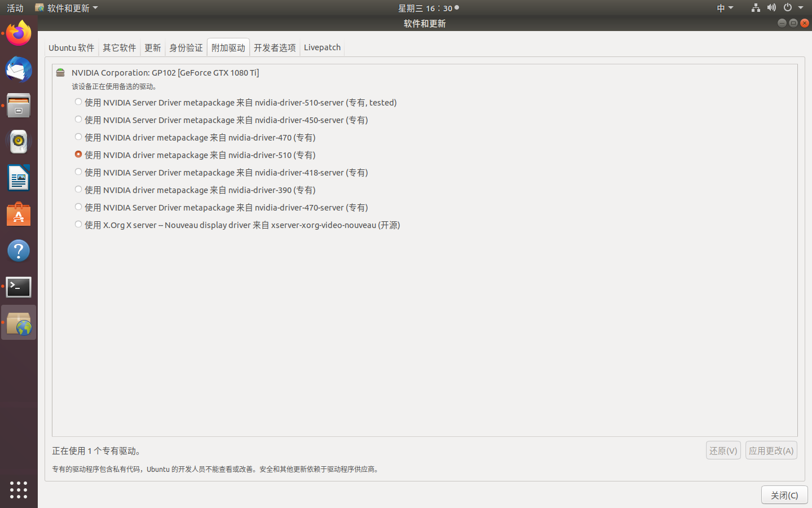
Task: Open the Files manager dock icon
Action: (x=19, y=106)
